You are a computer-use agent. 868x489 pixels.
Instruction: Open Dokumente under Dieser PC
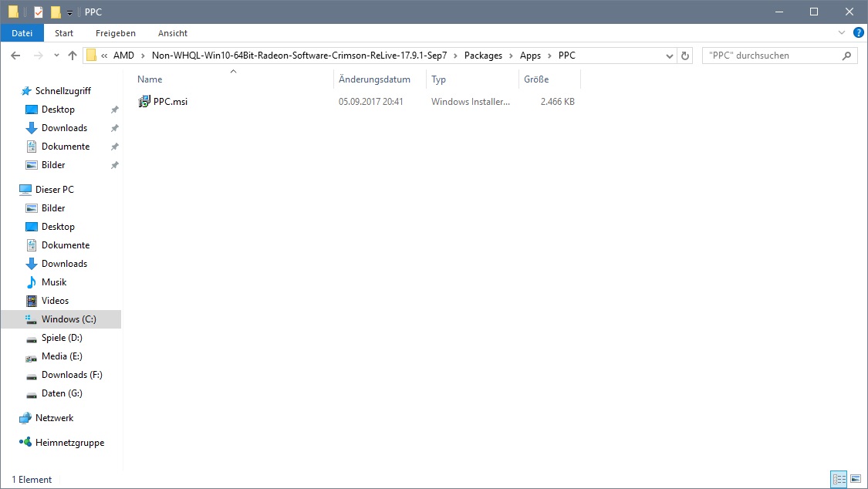tap(66, 245)
